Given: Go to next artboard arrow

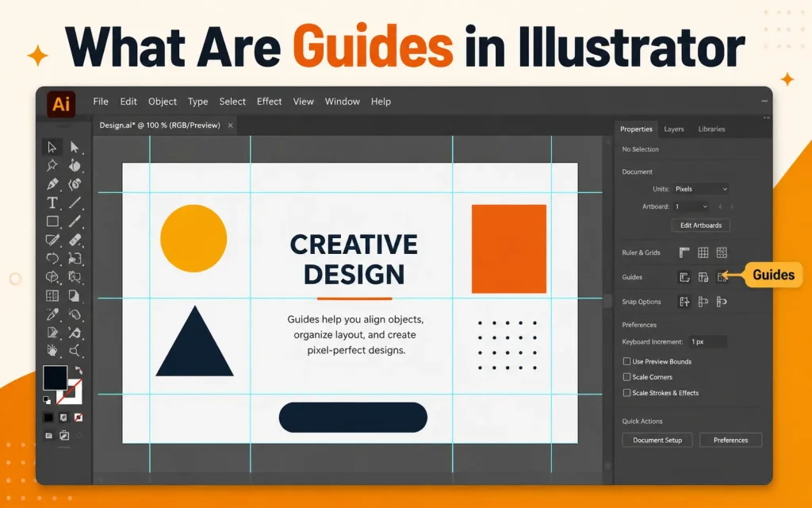Looking at the screenshot, I should 732,206.
